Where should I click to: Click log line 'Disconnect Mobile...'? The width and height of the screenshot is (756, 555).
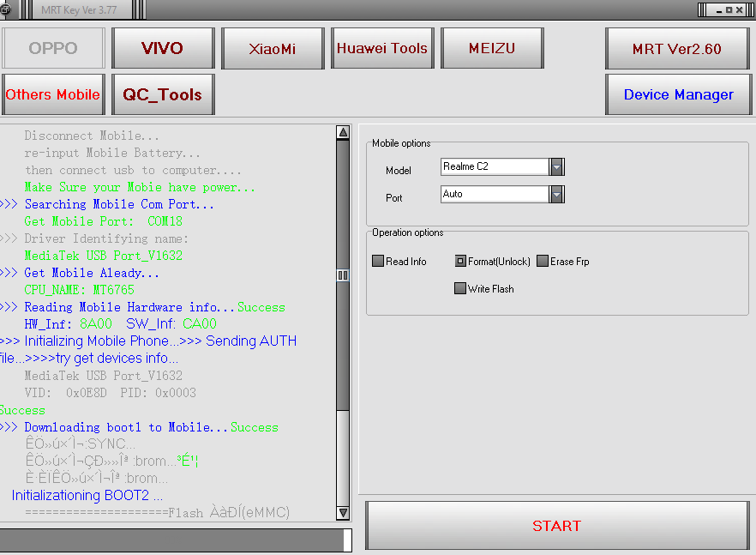(92, 136)
